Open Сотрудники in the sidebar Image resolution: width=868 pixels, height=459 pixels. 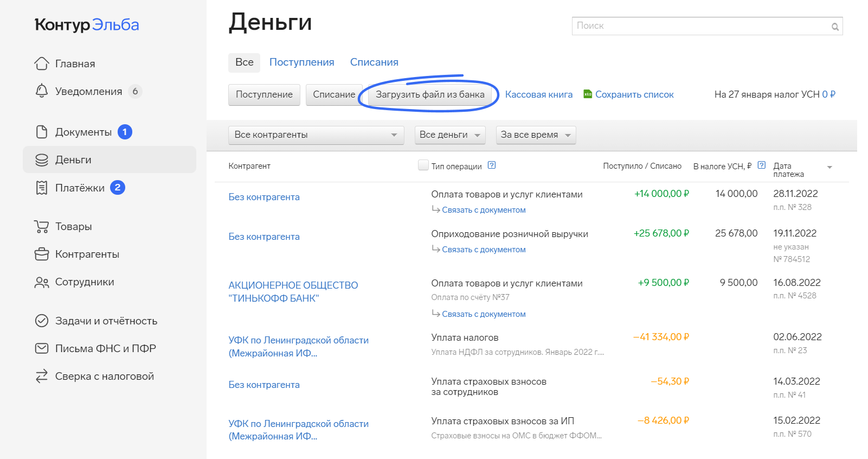(85, 282)
